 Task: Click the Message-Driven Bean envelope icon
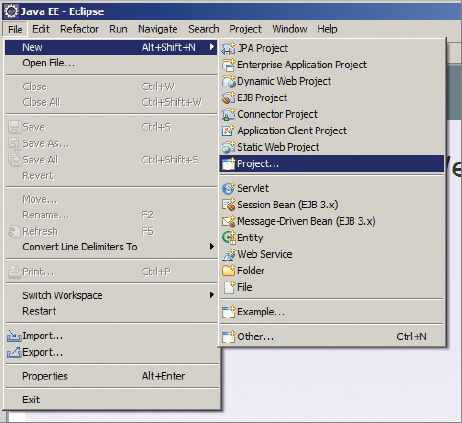(x=229, y=221)
